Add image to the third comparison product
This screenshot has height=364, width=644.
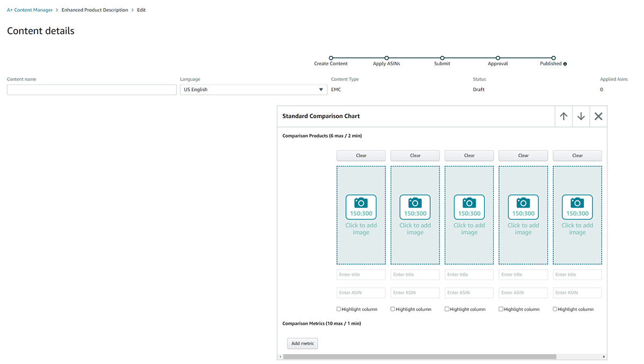pyautogui.click(x=469, y=215)
